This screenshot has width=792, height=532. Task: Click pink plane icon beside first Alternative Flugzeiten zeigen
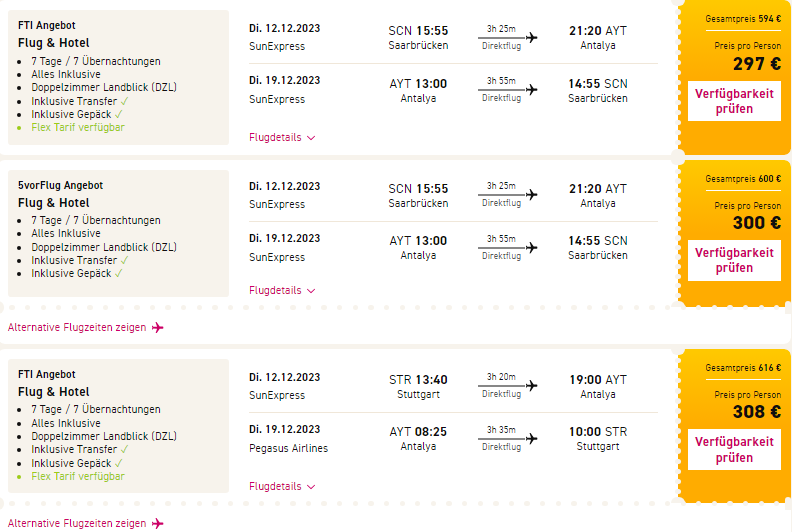(x=157, y=327)
